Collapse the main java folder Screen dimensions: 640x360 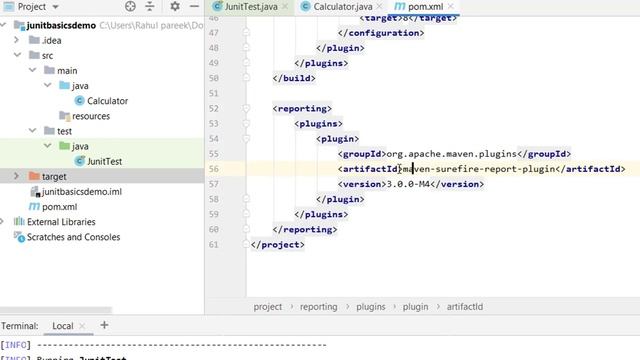click(47, 85)
